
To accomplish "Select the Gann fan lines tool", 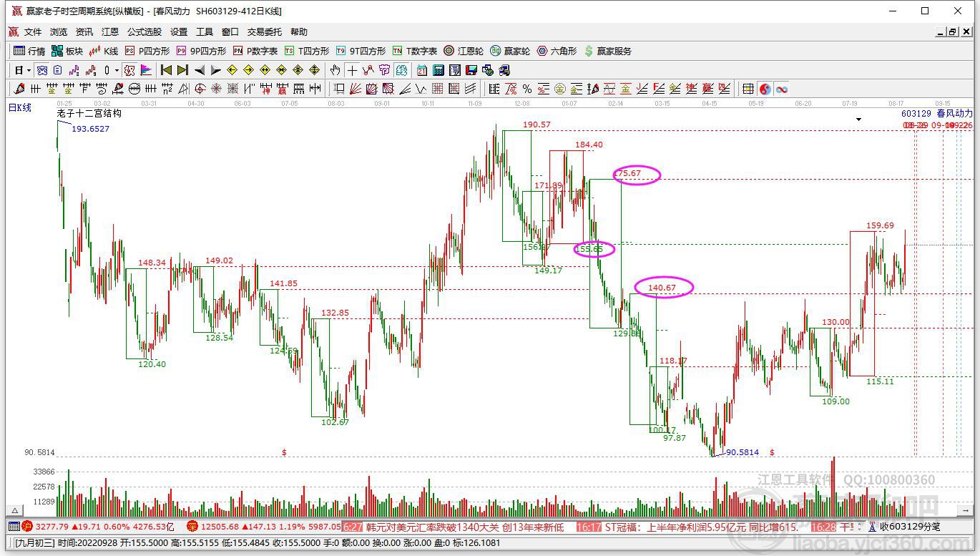I will [x=356, y=89].
